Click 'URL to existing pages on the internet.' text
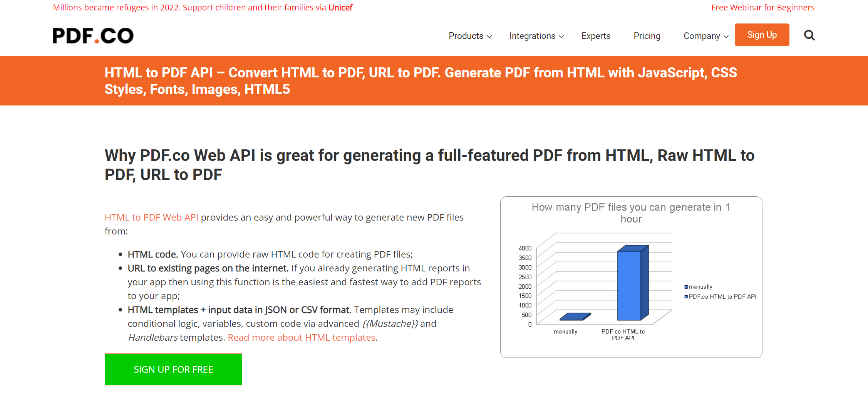The height and width of the screenshot is (400, 868). [x=208, y=268]
